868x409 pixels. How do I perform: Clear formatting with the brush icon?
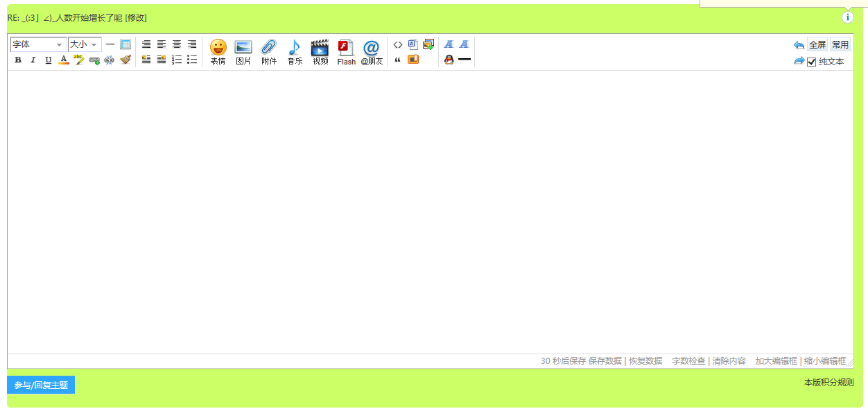point(125,60)
